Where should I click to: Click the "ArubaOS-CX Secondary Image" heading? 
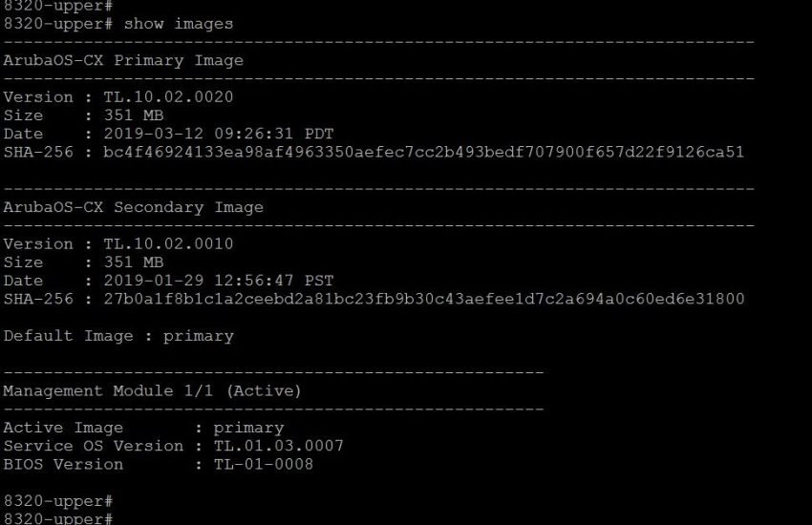[x=133, y=207]
